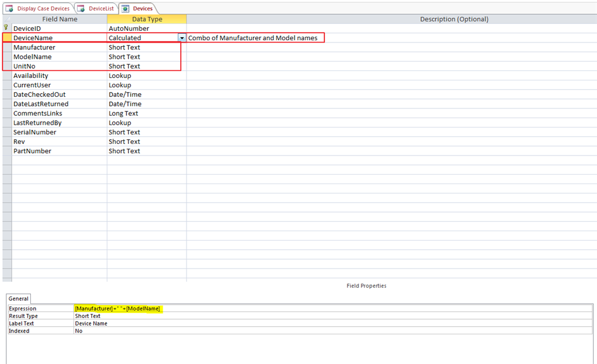The width and height of the screenshot is (597, 364).
Task: Select the DateCheckedOut field name cell
Action: click(x=59, y=94)
